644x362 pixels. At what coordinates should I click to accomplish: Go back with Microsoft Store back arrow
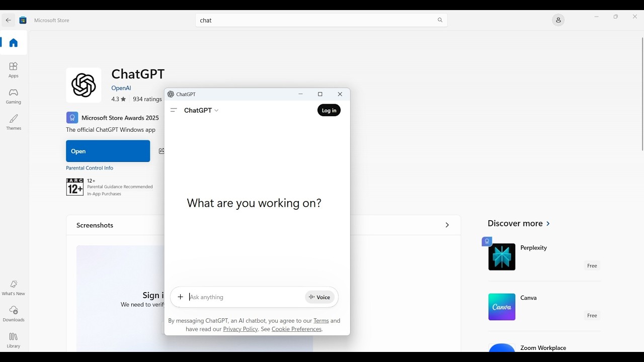point(9,20)
